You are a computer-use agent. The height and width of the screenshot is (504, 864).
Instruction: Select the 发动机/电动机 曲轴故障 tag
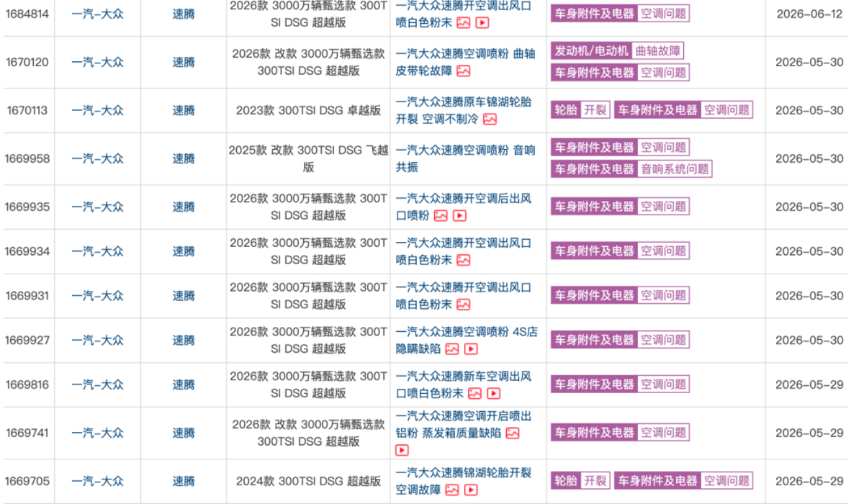tap(617, 51)
